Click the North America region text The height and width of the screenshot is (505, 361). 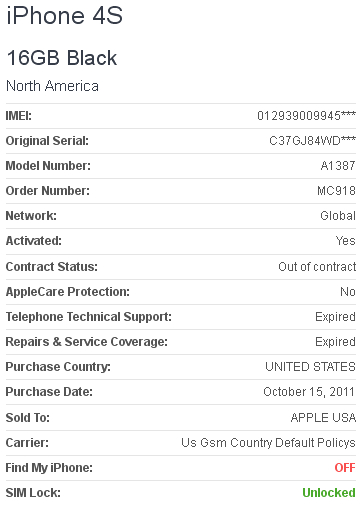(x=52, y=86)
